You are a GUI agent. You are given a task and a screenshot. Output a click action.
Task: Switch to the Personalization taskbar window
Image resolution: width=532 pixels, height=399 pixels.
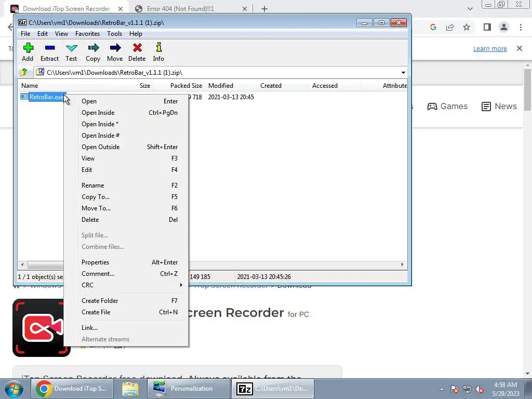point(188,389)
